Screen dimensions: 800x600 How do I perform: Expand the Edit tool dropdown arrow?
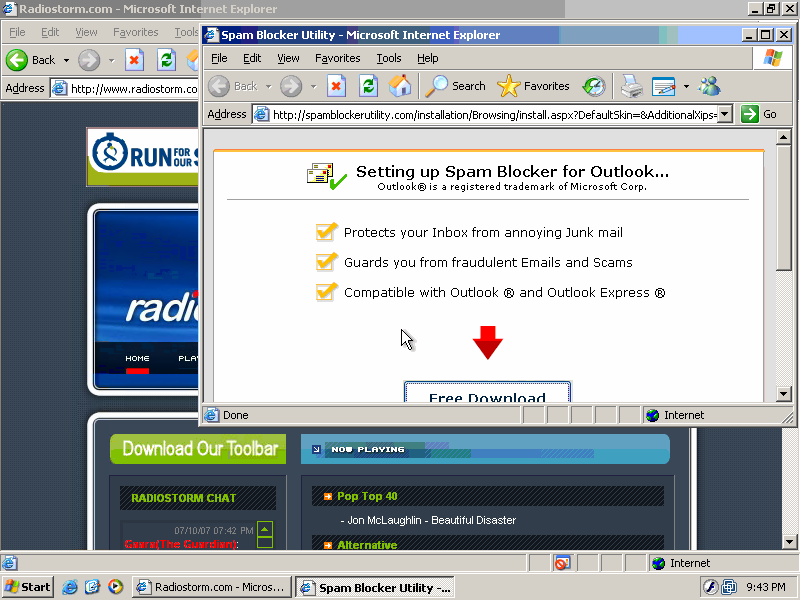tap(686, 87)
